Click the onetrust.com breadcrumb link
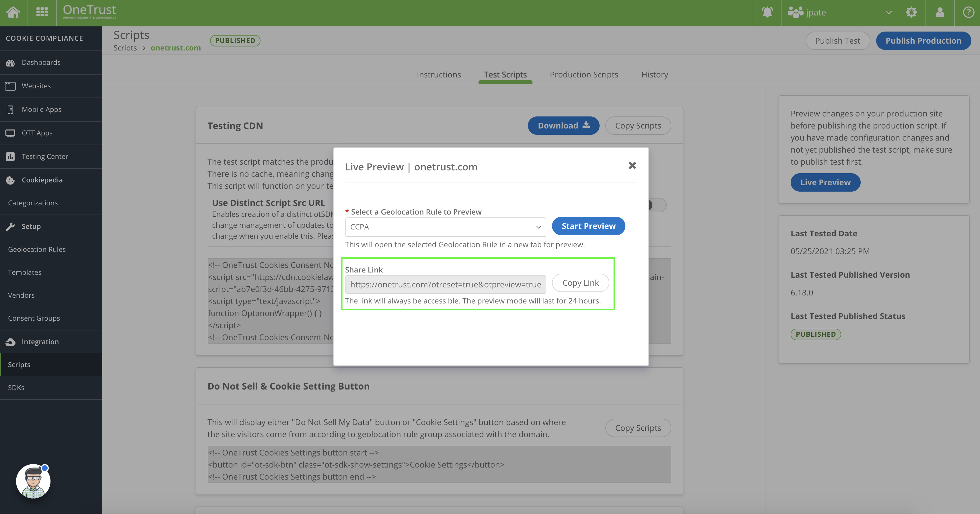Screen dimensions: 980x514 click(x=175, y=48)
